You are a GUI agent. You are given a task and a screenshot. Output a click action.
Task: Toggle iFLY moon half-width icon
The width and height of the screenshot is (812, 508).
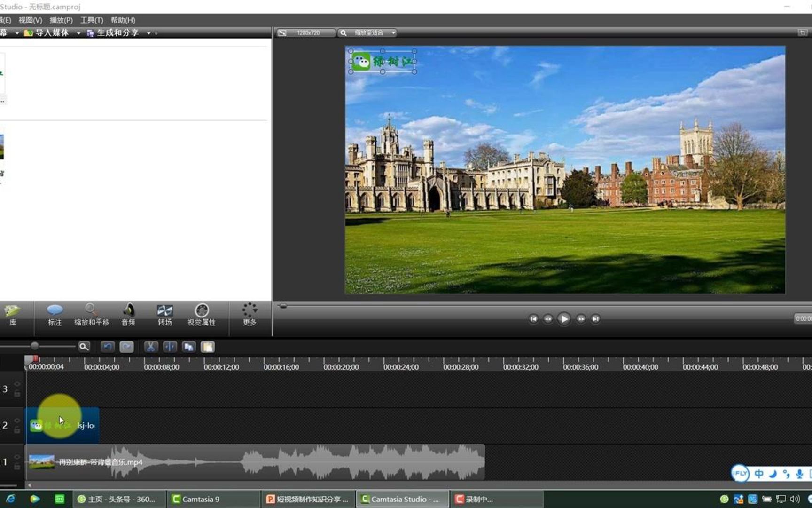(773, 474)
